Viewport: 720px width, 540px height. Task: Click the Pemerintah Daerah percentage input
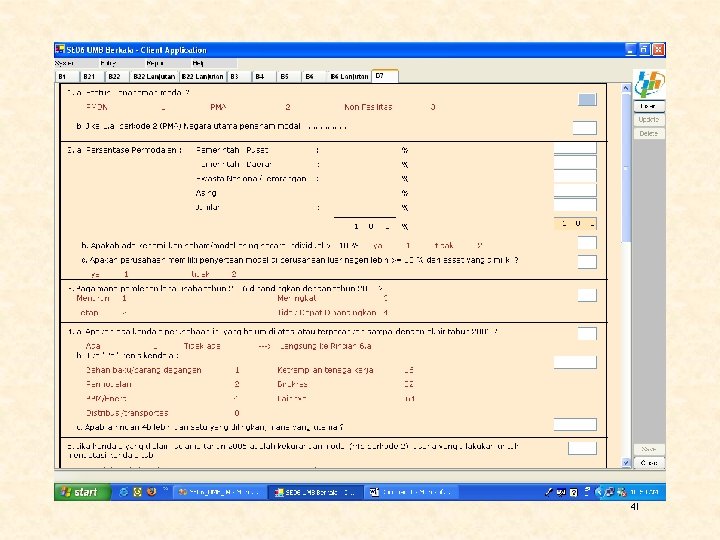[575, 162]
